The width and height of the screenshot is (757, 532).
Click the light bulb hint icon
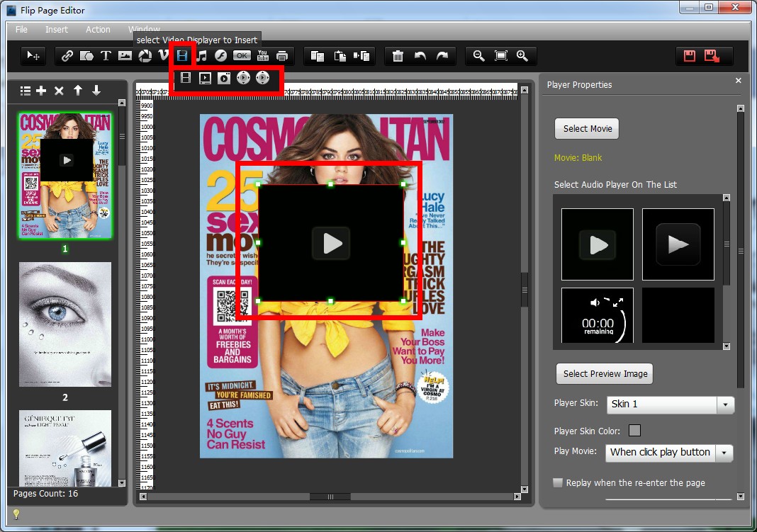point(16,514)
